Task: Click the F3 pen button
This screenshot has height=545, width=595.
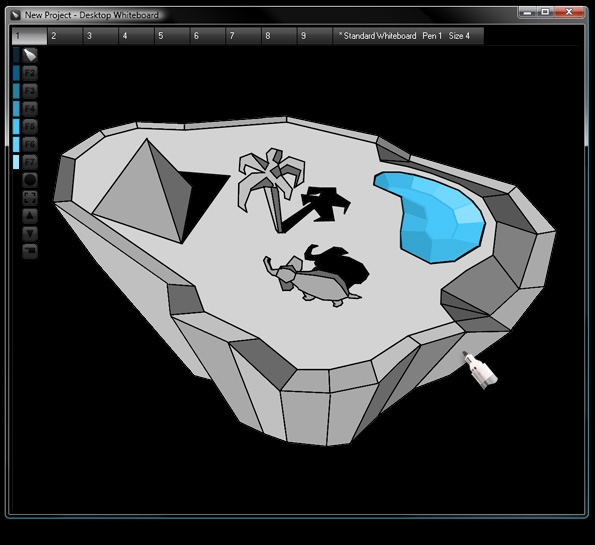Action: 30,91
